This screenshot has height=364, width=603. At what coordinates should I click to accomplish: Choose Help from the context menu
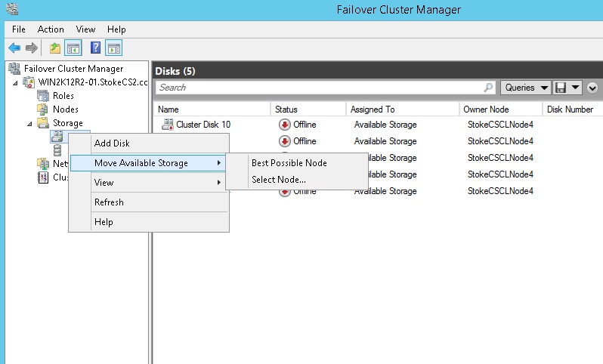pos(149,222)
